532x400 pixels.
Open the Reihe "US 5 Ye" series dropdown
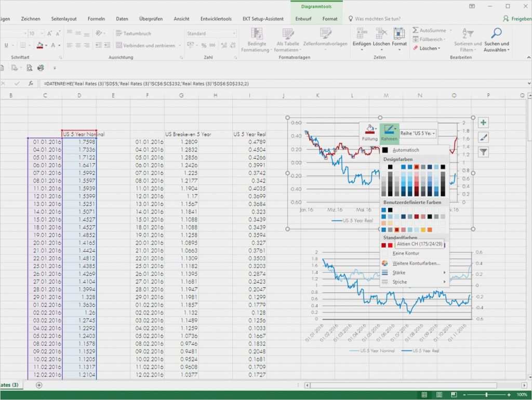pos(418,134)
